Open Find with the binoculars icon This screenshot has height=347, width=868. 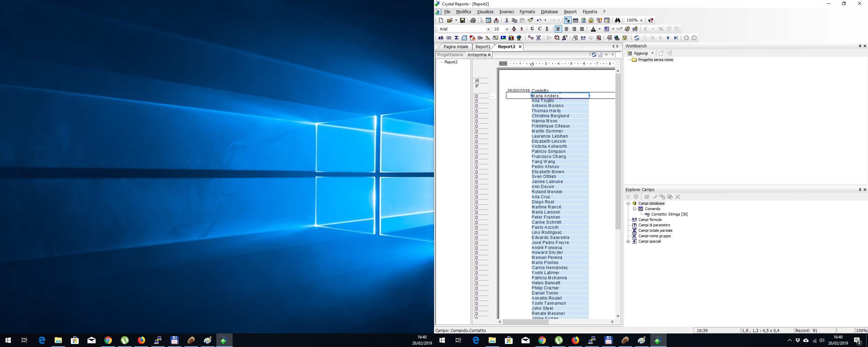pos(617,20)
